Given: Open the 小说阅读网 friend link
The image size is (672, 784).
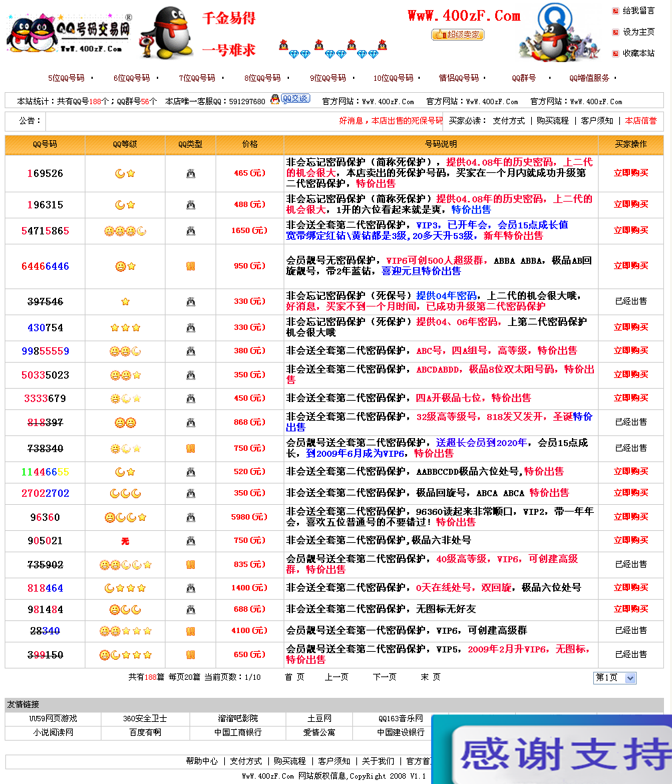Looking at the screenshot, I should coord(53,733).
